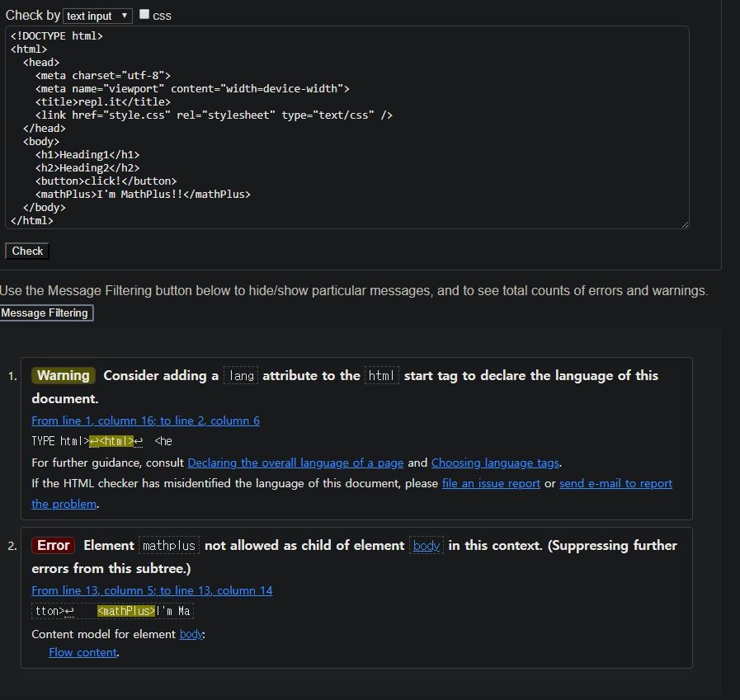The height and width of the screenshot is (700, 740).
Task: Click 'file an issue report' link
Action: pos(491,483)
